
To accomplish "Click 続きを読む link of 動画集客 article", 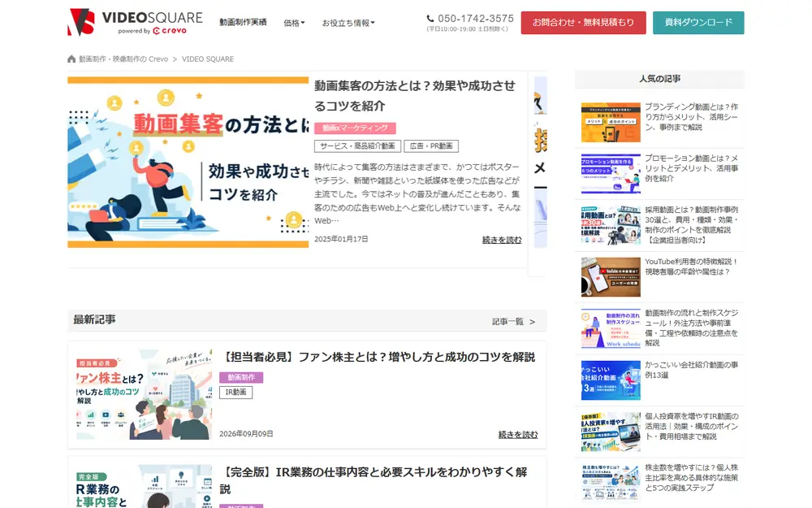I will (502, 240).
